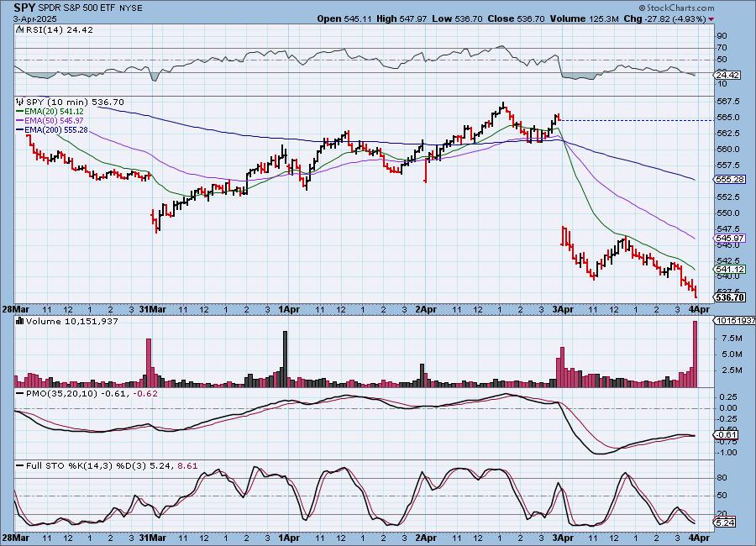Click the 'EMA(20) 541.12' legend text
Viewport: 756px width, 546px height.
coord(54,112)
